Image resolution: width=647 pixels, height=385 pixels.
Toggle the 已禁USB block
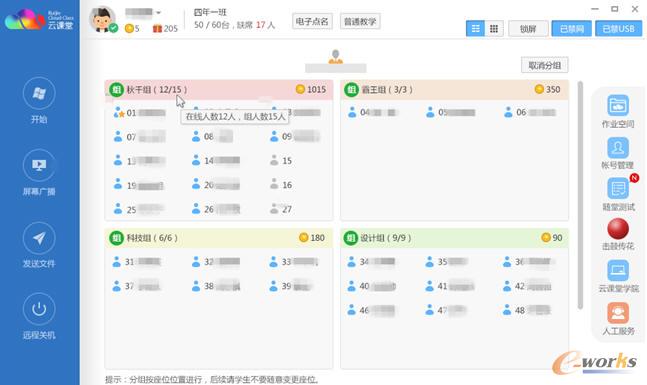click(x=618, y=28)
